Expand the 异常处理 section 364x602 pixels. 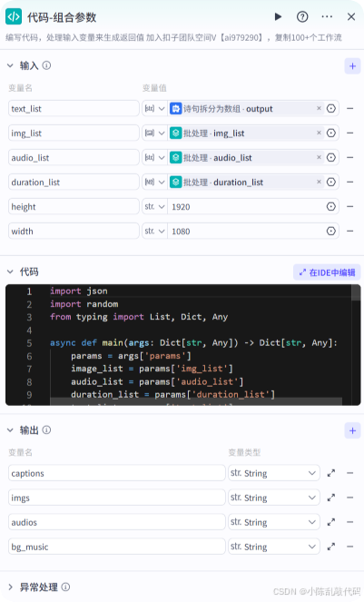[x=10, y=587]
